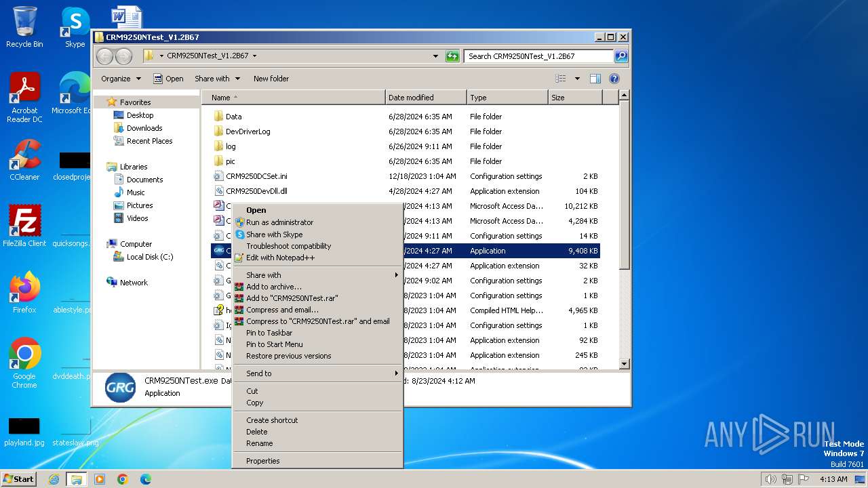Image resolution: width=868 pixels, height=488 pixels.
Task: Open Microsoft Edge taskbar icon
Action: tap(146, 479)
